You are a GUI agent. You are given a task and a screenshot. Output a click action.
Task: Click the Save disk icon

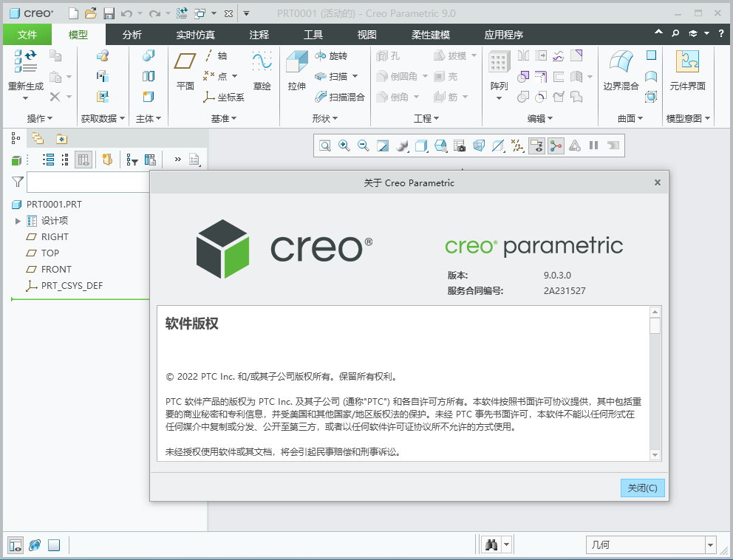[109, 13]
